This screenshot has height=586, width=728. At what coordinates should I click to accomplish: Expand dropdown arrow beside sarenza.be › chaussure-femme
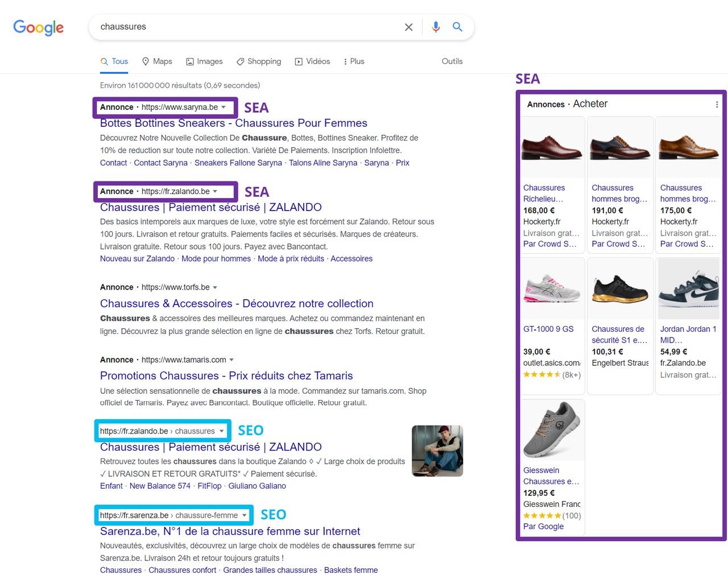coord(245,515)
